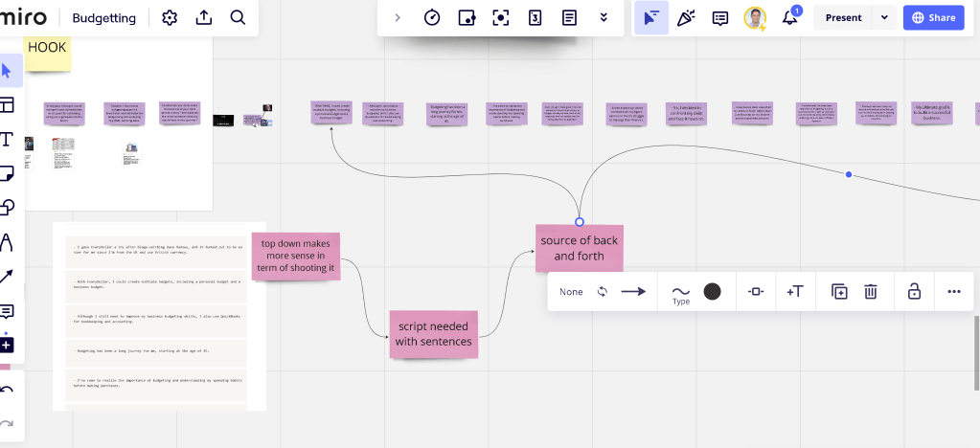Show more apps double chevron
The width and height of the screenshot is (980, 448).
(604, 17)
